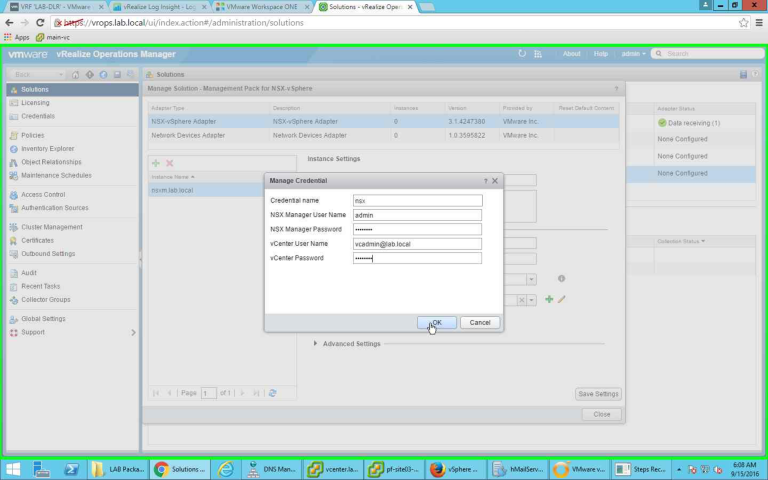
Task: Click Save Settings button
Action: click(x=598, y=394)
